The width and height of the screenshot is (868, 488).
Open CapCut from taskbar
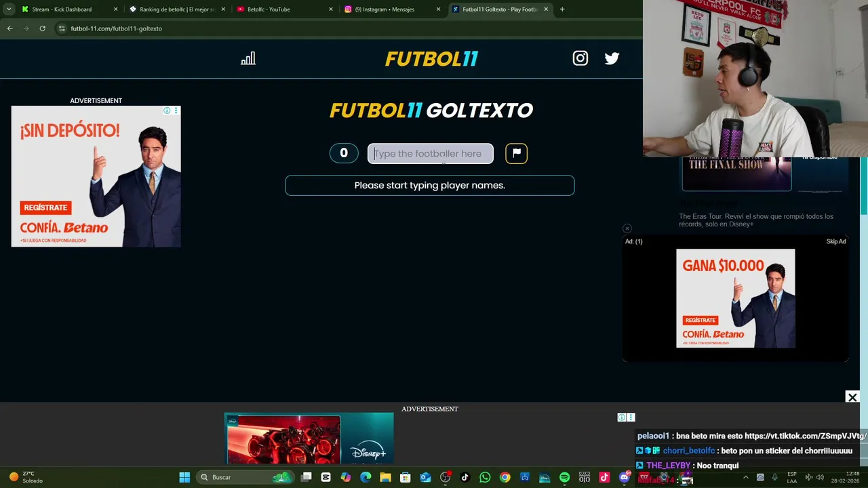click(x=326, y=477)
